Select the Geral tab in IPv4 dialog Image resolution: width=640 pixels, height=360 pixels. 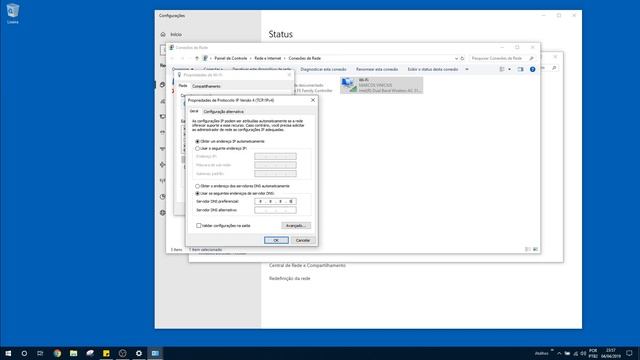194,111
